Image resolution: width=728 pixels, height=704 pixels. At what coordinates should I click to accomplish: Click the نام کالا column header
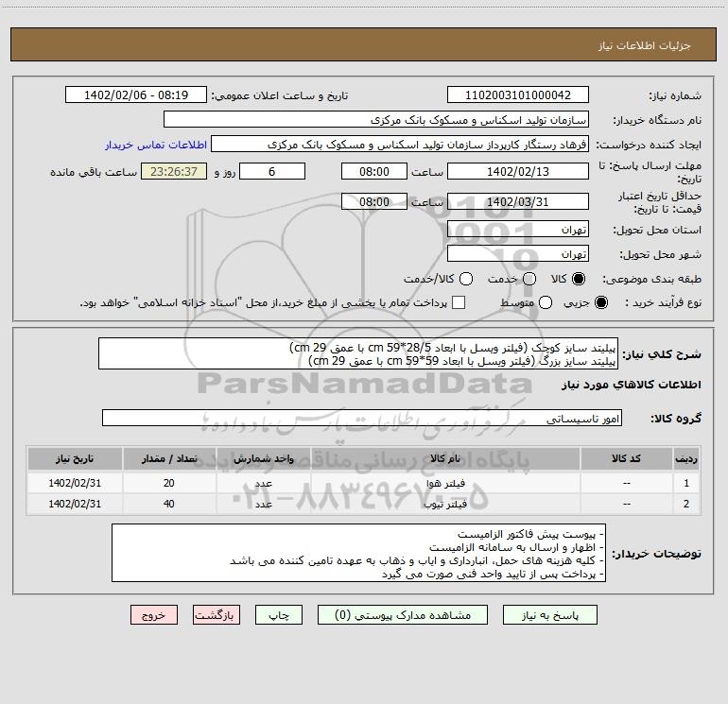click(x=445, y=458)
